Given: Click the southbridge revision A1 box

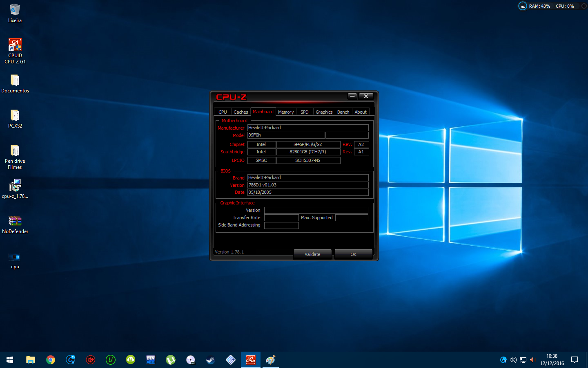Looking at the screenshot, I should tap(361, 152).
